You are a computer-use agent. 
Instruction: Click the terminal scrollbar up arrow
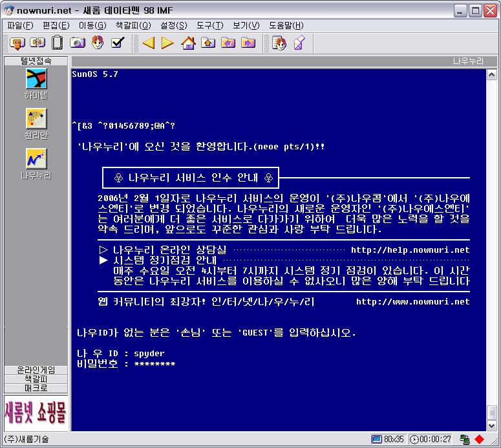point(491,75)
